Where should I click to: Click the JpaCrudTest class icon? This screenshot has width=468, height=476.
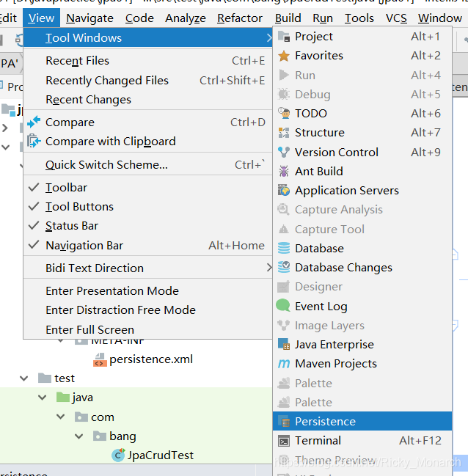point(118,455)
